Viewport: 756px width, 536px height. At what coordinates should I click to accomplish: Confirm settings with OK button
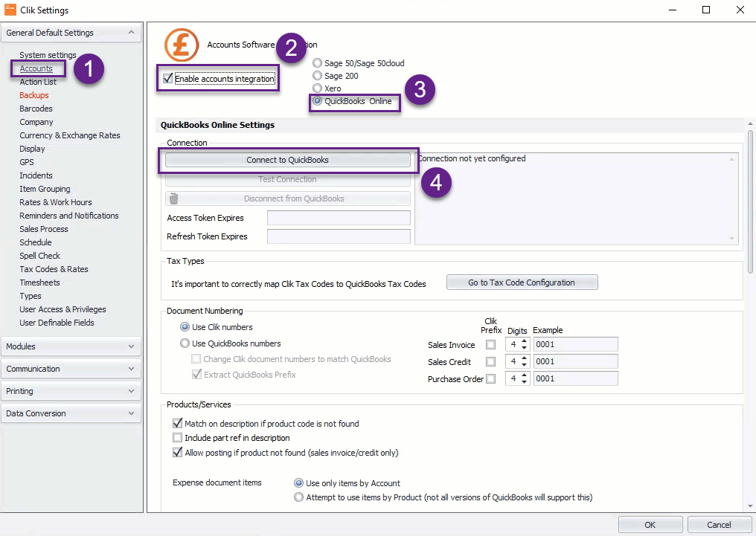coord(650,525)
